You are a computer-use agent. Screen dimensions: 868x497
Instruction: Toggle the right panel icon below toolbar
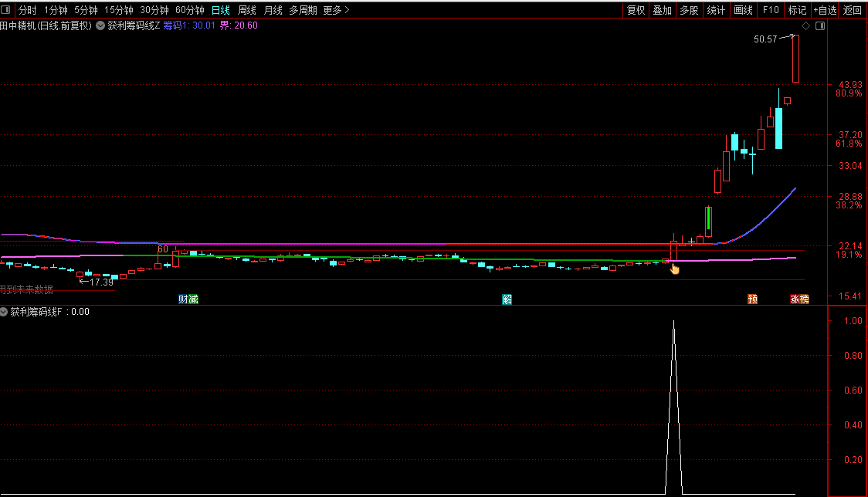pyautogui.click(x=820, y=25)
